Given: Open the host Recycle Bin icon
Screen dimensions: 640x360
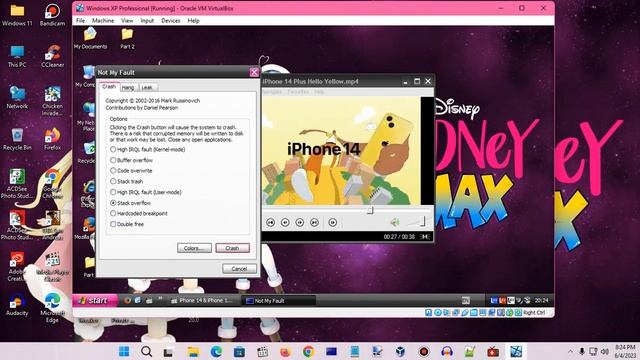Looking at the screenshot, I should pyautogui.click(x=17, y=139).
